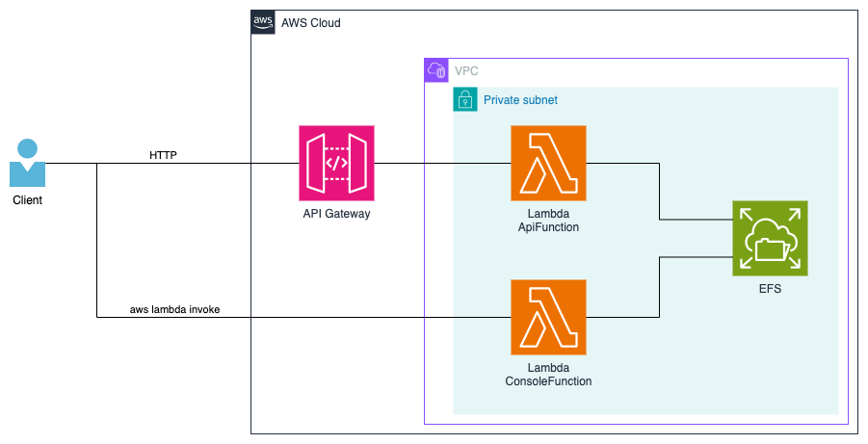This screenshot has height=444, width=868.
Task: Select the Lambda ConsoleFunction icon
Action: [x=548, y=317]
